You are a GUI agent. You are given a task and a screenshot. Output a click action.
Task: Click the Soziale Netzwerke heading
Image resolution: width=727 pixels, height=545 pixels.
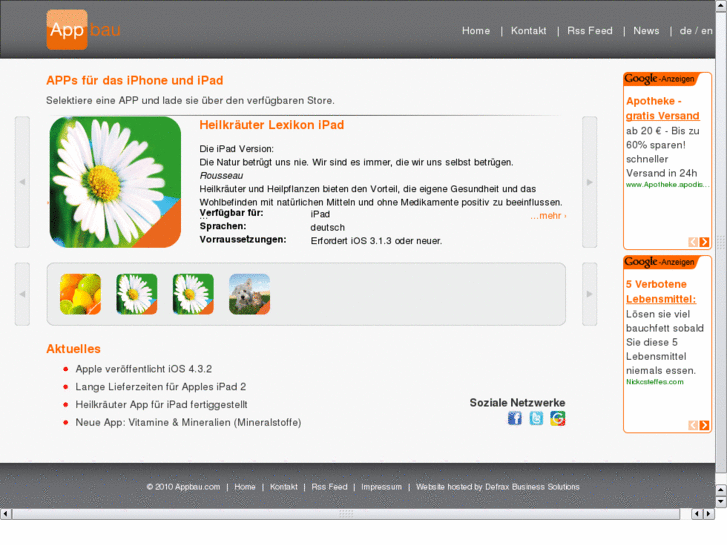pos(517,403)
